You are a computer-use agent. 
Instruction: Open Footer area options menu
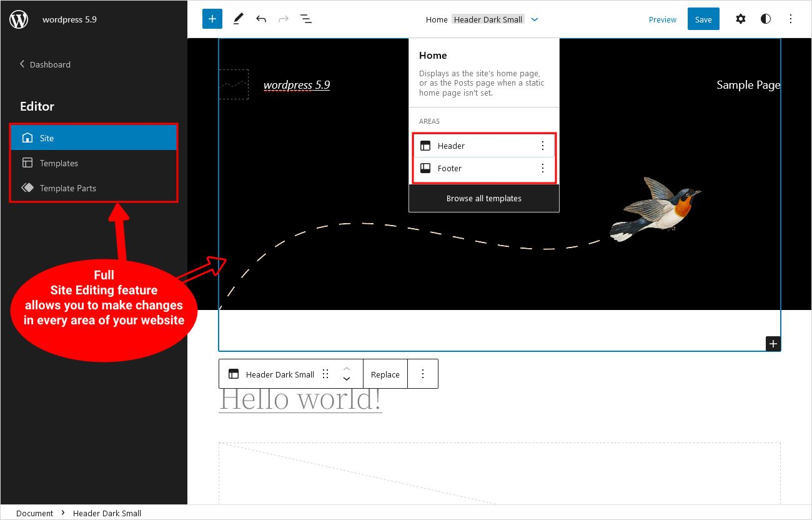click(x=542, y=168)
